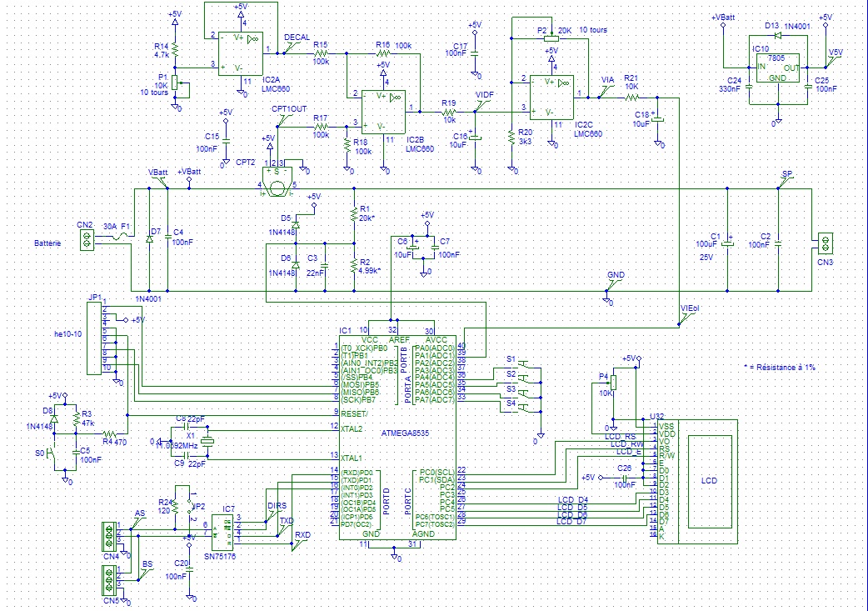The image size is (868, 611).
Task: Select the C1 100uF polarized capacitor symbol
Action: tap(727, 243)
